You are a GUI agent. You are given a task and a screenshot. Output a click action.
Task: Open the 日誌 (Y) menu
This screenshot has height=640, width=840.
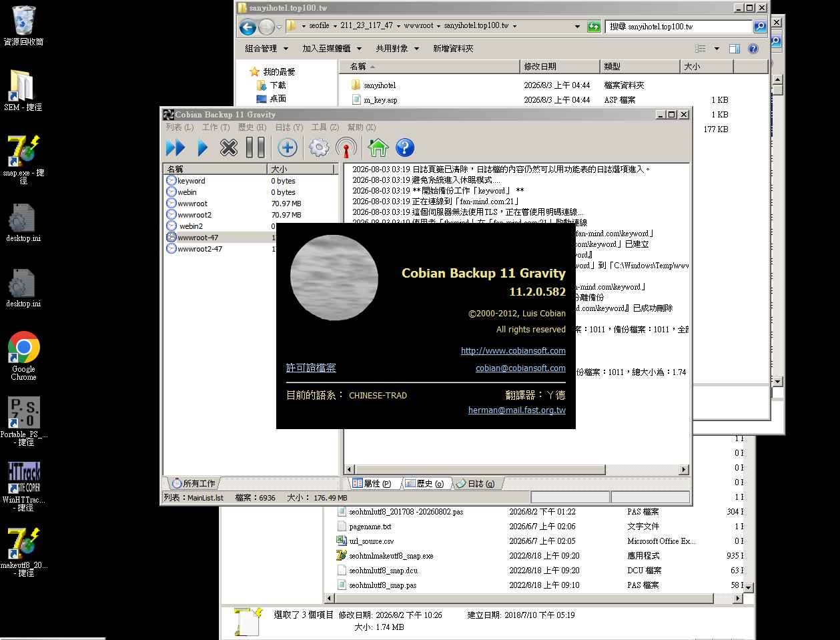click(x=289, y=127)
